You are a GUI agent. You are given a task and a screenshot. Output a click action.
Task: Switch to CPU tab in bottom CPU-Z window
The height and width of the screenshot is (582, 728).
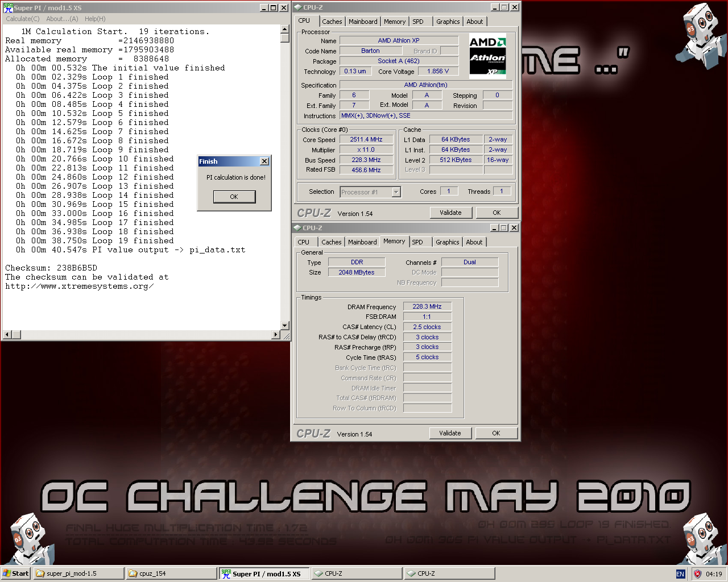click(x=304, y=242)
